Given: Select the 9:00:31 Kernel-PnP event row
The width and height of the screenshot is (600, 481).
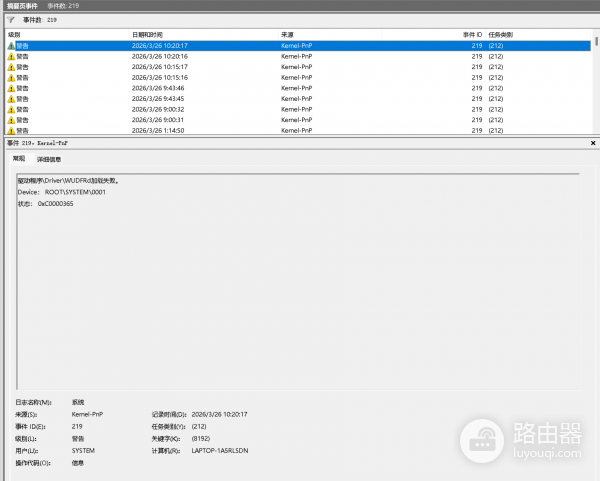Looking at the screenshot, I should (x=200, y=120).
